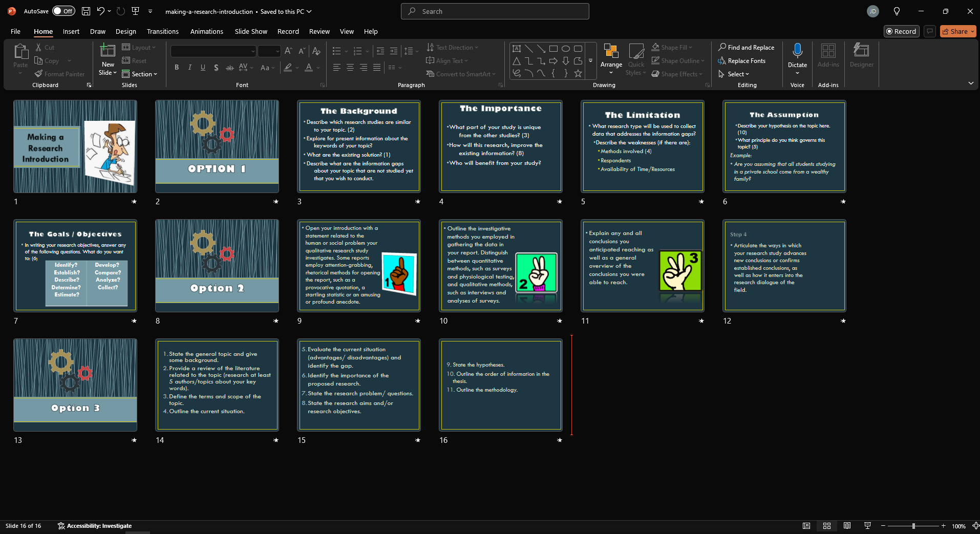Viewport: 980px width, 534px height.
Task: Open Find and Replace
Action: point(746,47)
